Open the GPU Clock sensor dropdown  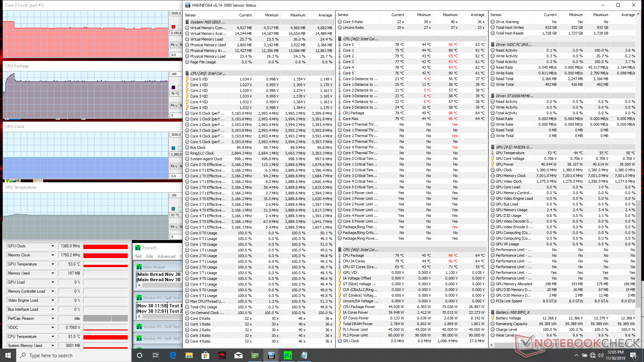coord(53,246)
